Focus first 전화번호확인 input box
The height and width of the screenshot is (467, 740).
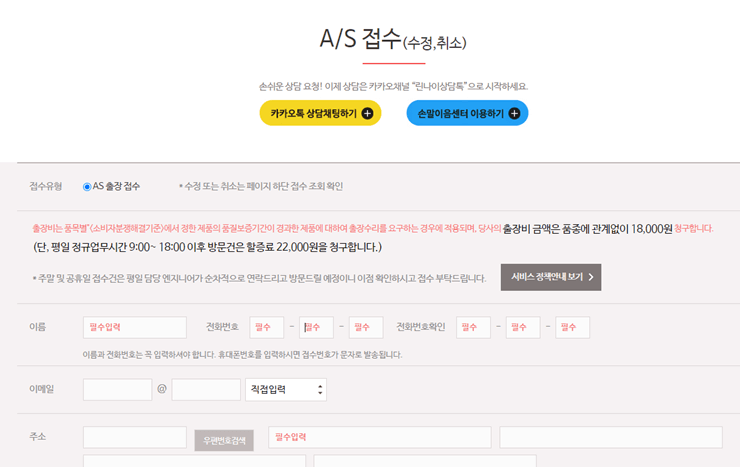click(473, 327)
